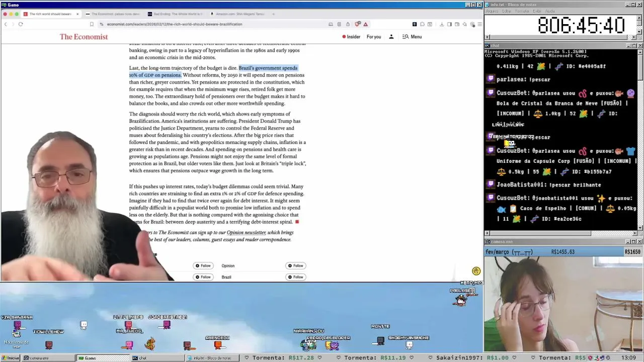This screenshot has height=362, width=644.
Task: Click the Iniciar start button
Action: click(10, 358)
